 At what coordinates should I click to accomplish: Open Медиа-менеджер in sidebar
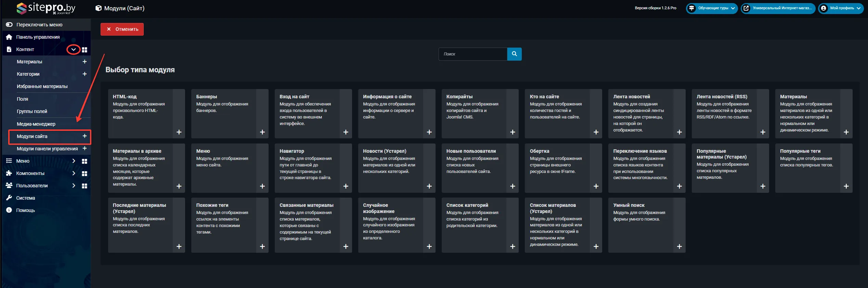coord(36,124)
